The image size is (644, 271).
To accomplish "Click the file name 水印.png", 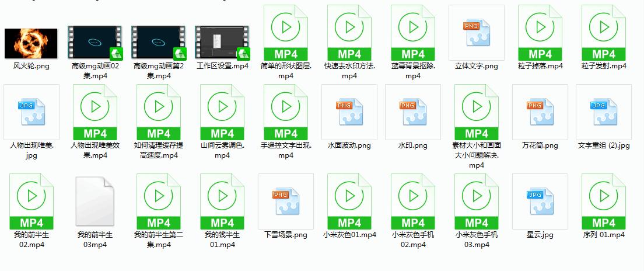I will (413, 145).
